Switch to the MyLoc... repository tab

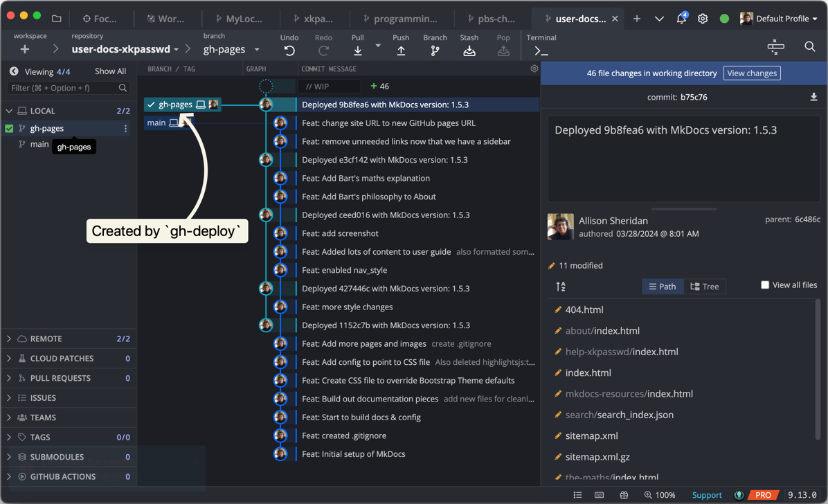(x=239, y=19)
